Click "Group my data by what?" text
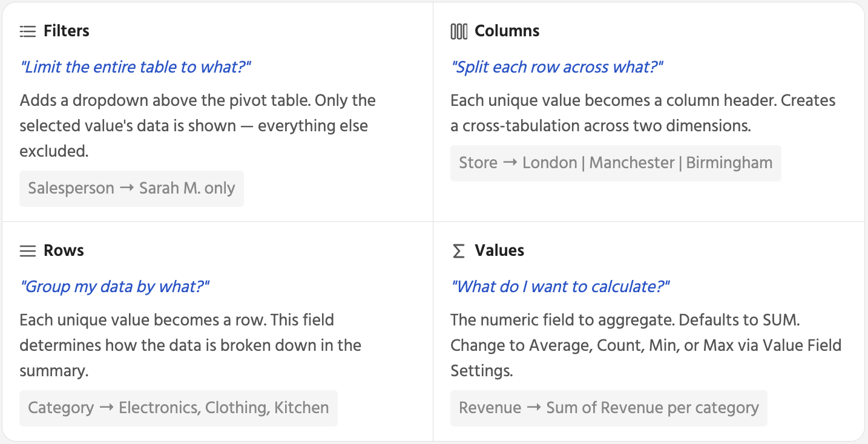 (x=114, y=286)
